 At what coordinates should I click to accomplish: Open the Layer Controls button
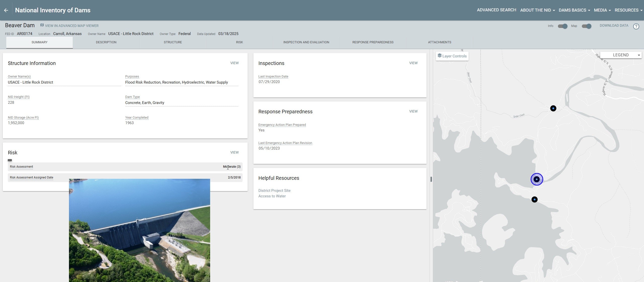[452, 56]
